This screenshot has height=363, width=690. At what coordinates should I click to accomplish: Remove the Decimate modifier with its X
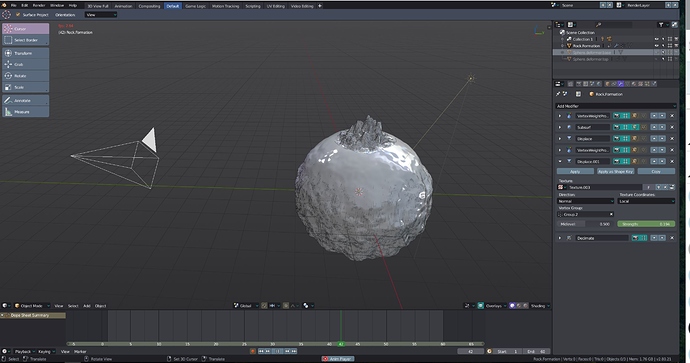coord(672,238)
